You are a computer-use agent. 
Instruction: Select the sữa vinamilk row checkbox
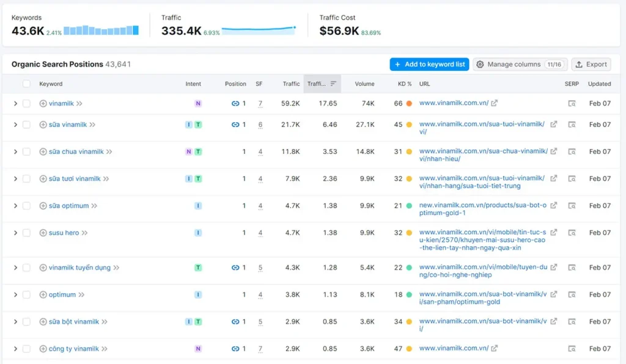point(26,125)
